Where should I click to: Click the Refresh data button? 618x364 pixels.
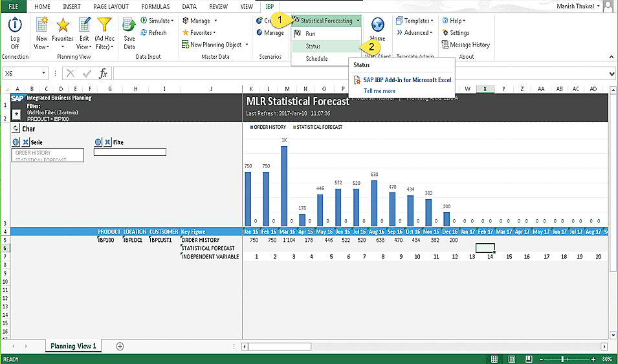pos(154,33)
